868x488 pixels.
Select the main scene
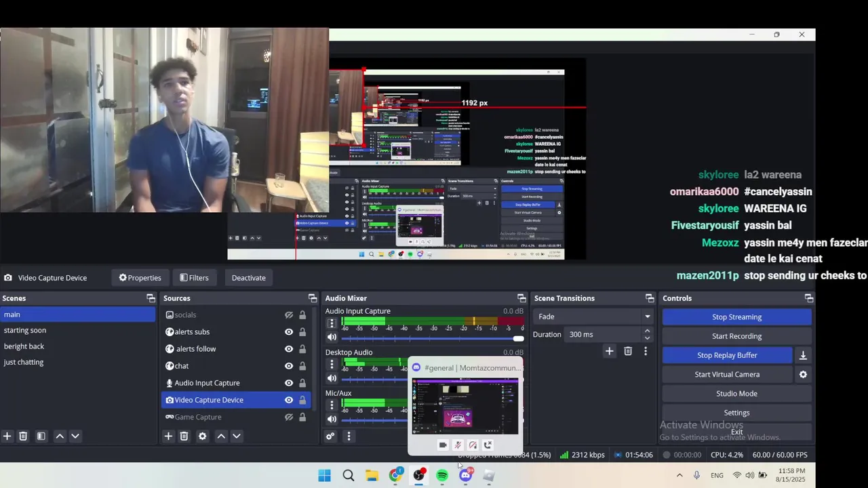pos(77,314)
